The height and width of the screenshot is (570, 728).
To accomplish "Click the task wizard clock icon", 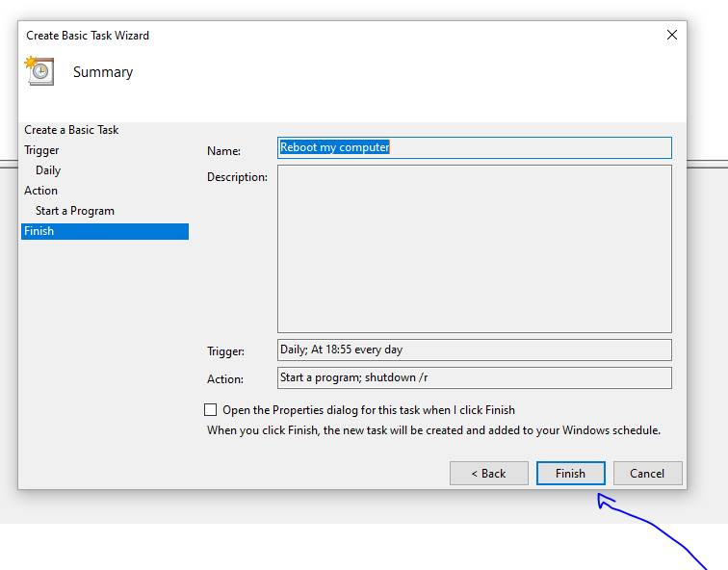I will pos(39,71).
